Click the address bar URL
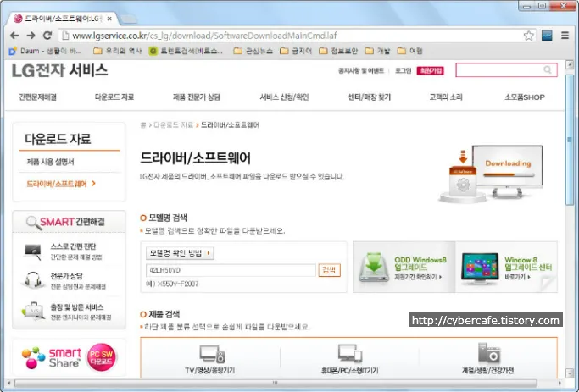The width and height of the screenshot is (579, 392). [x=204, y=36]
